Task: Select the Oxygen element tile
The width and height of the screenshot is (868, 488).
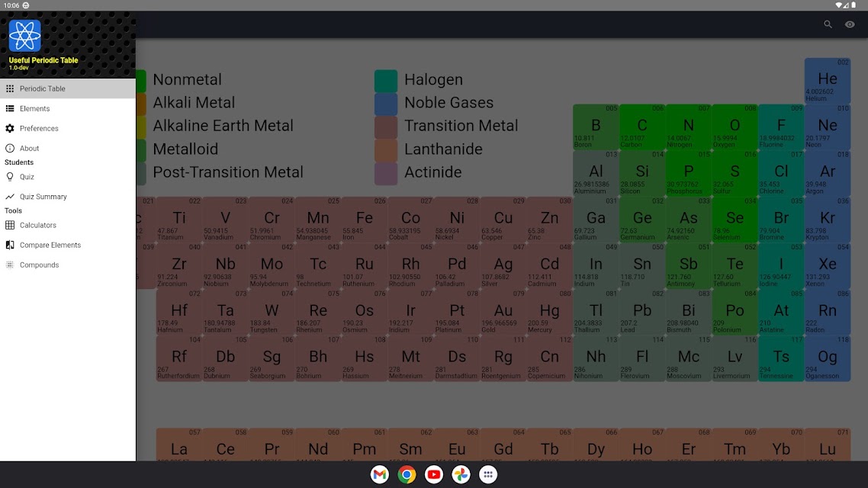Action: tap(735, 127)
